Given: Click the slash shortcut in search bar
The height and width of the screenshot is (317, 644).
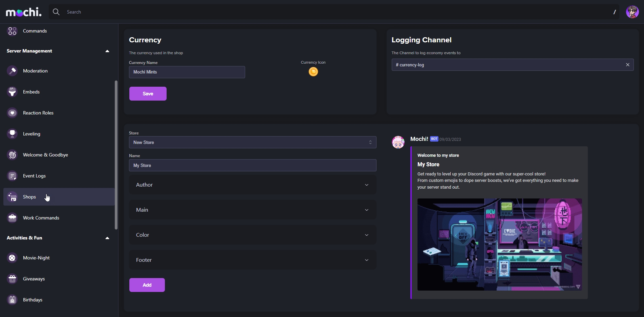Looking at the screenshot, I should tap(615, 12).
